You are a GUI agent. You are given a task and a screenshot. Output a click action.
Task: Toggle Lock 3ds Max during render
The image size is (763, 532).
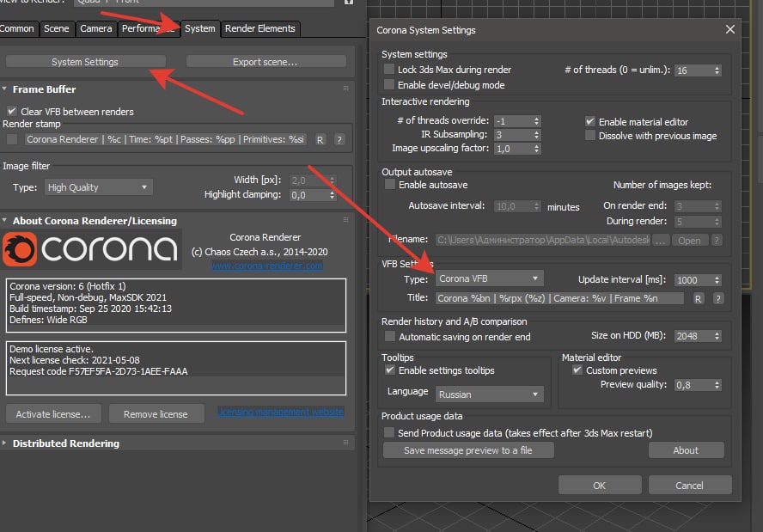pos(388,69)
